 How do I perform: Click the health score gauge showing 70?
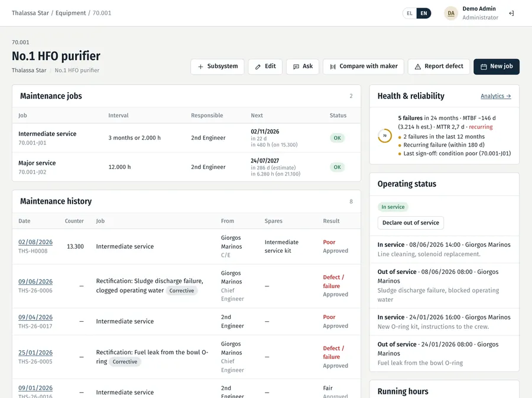[x=385, y=136]
